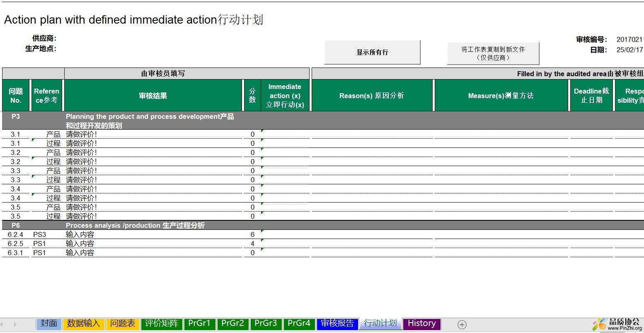Select the 供应商: label cell
Image resolution: width=644 pixels, height=333 pixels.
pyautogui.click(x=44, y=39)
